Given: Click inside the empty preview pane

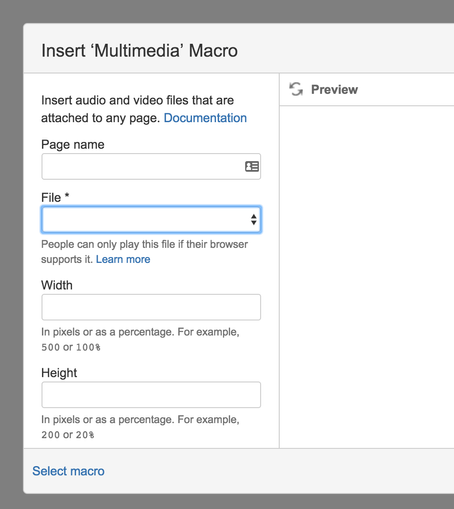Looking at the screenshot, I should click(367, 277).
